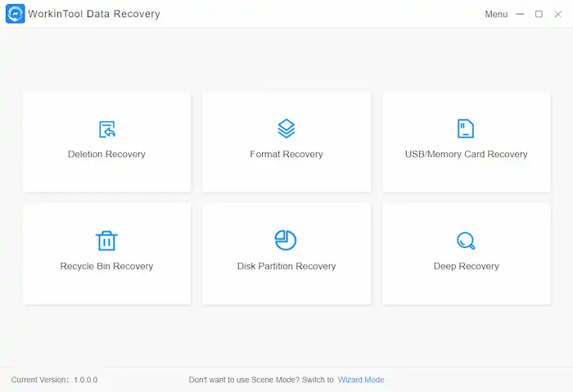Viewport: 573px width, 392px height.
Task: Click the Deep Recovery magnifier icon
Action: point(466,241)
